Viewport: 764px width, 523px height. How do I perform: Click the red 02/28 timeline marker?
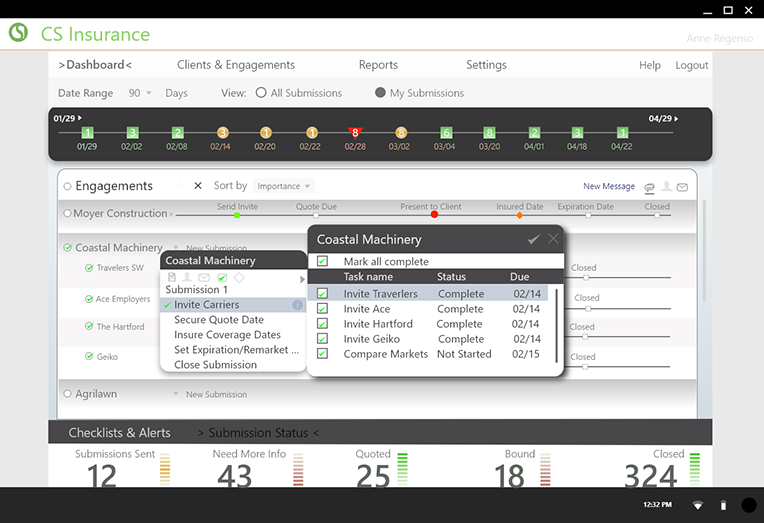(354, 132)
